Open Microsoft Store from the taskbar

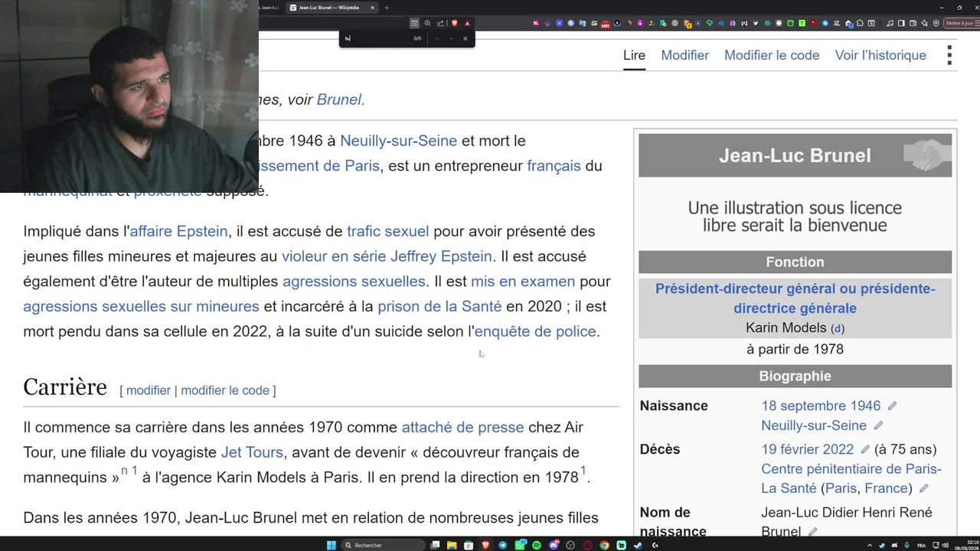coord(469,545)
